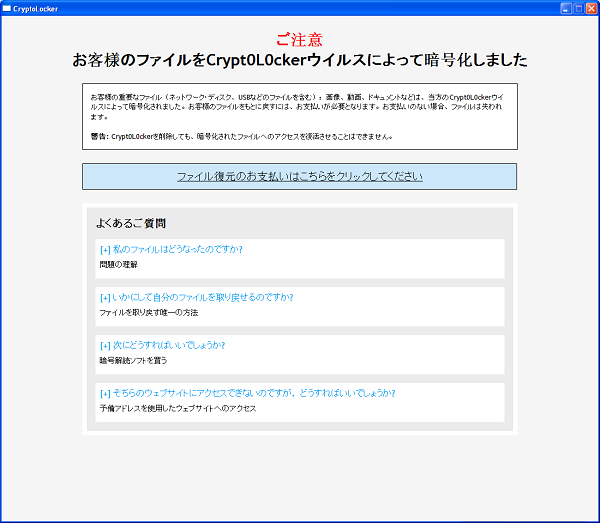Close the CryptoLocker window
Image resolution: width=600 pixels, height=523 pixels.
point(592,8)
